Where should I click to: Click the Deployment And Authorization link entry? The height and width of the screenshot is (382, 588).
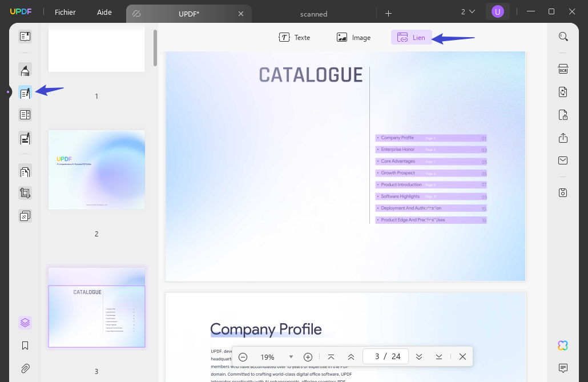click(x=431, y=208)
